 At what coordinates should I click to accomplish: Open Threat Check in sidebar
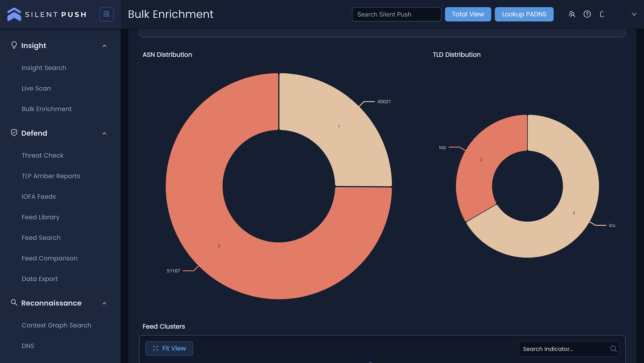[x=42, y=156]
